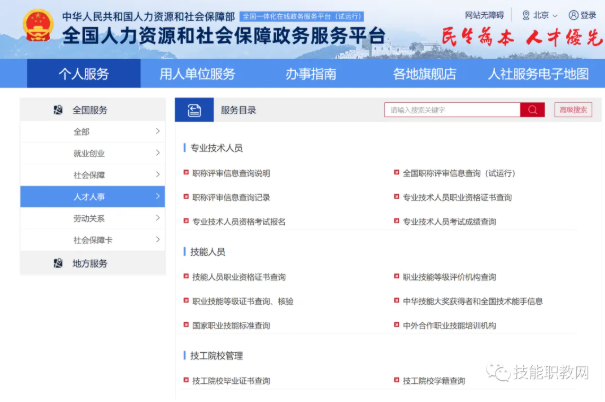The width and height of the screenshot is (605, 402).
Task: Open 技能人员职业资格证书查询 link
Action: (x=239, y=277)
